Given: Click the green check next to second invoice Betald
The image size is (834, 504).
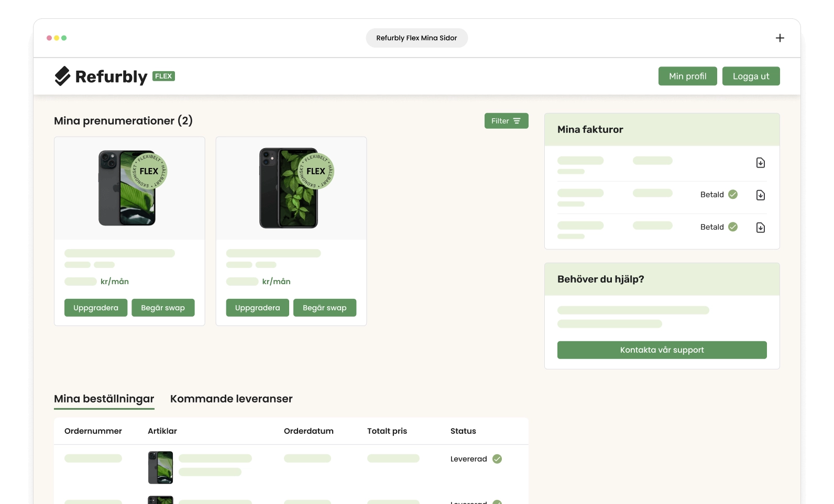Looking at the screenshot, I should tap(733, 194).
